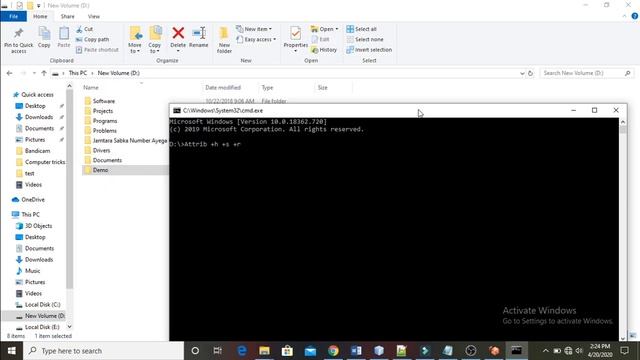
Task: Select the Programs folder
Action: [105, 121]
